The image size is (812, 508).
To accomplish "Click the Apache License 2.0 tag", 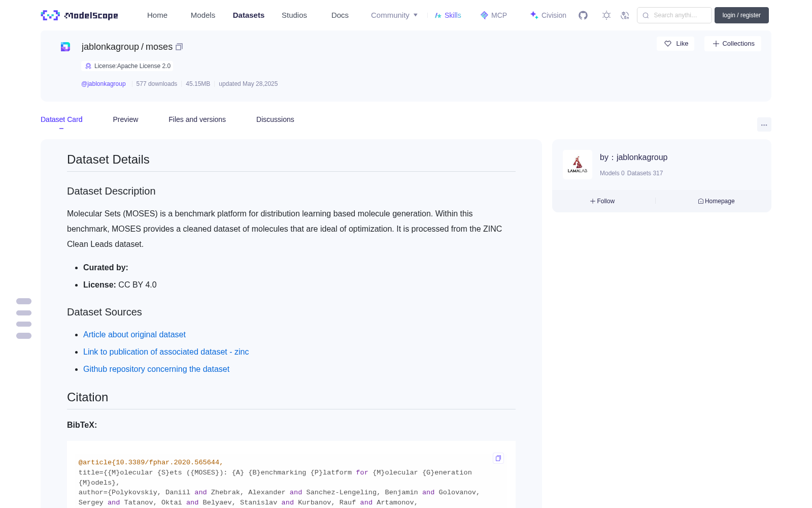I will (127, 66).
